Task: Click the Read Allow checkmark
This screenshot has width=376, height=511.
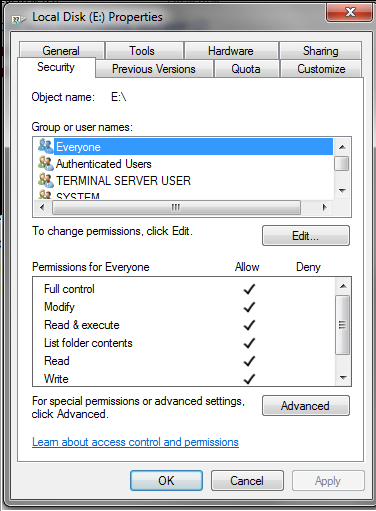Action: pyautogui.click(x=249, y=361)
